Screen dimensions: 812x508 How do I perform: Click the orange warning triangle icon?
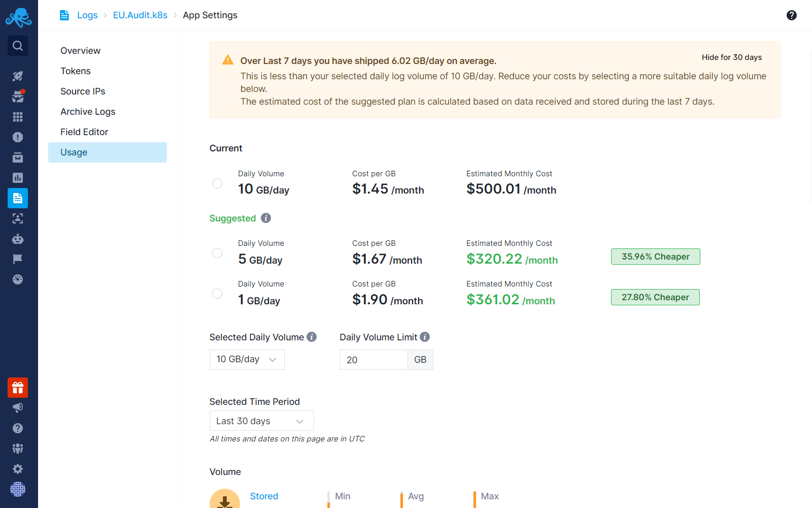click(228, 60)
